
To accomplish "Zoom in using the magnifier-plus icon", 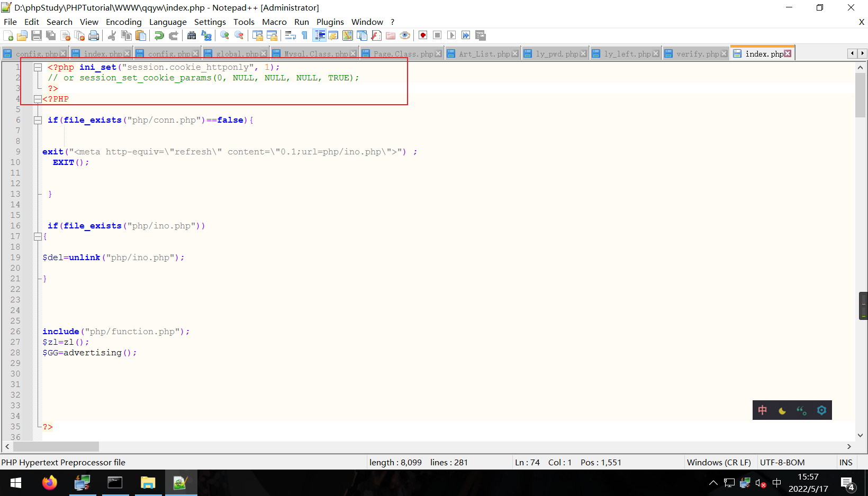I will click(x=224, y=35).
